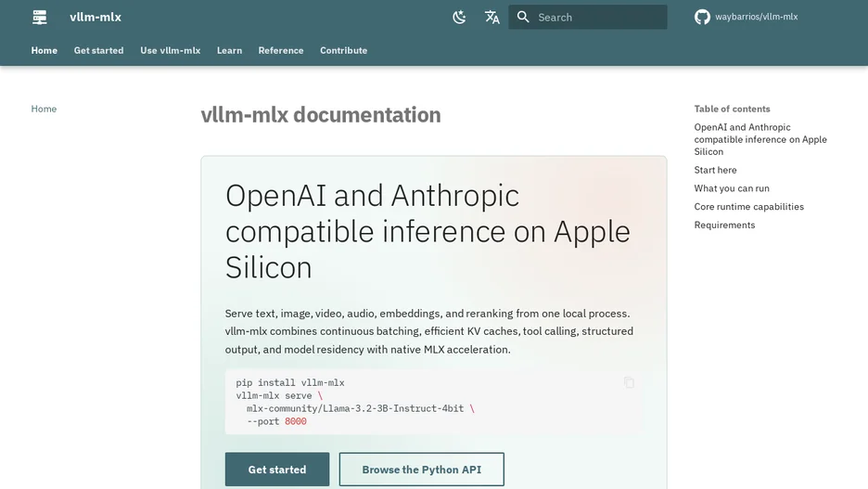Click the GitHub logo icon
This screenshot has height=489, width=868.
(x=702, y=18)
